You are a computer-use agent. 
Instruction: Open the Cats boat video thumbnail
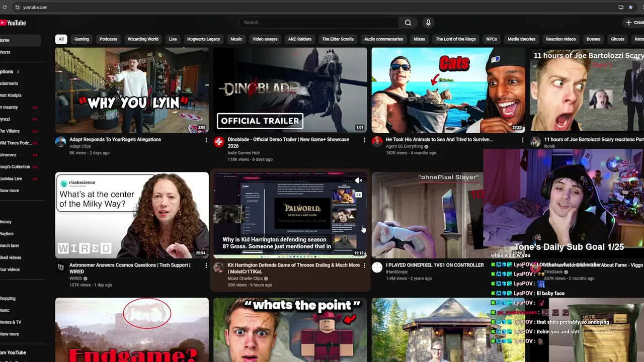coord(448,90)
